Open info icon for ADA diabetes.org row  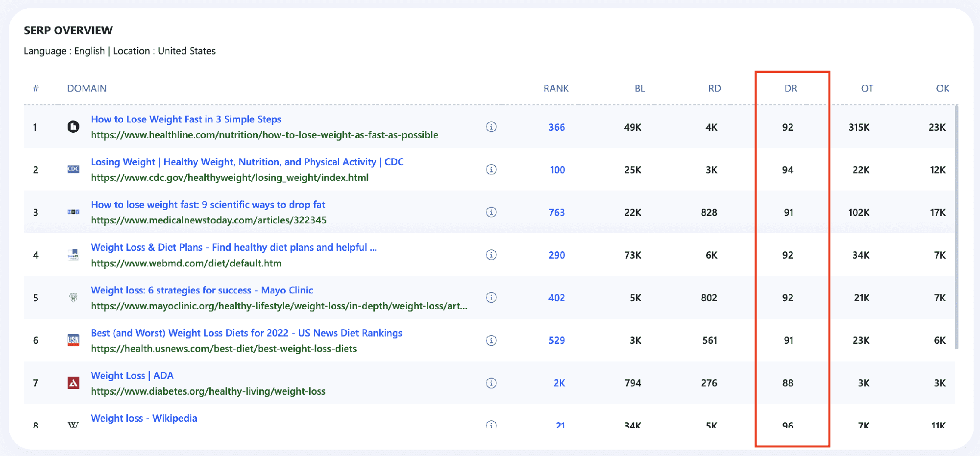(x=491, y=383)
